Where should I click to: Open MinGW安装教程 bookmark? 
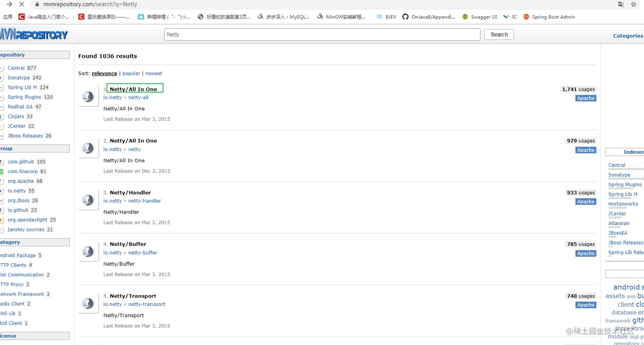341,17
